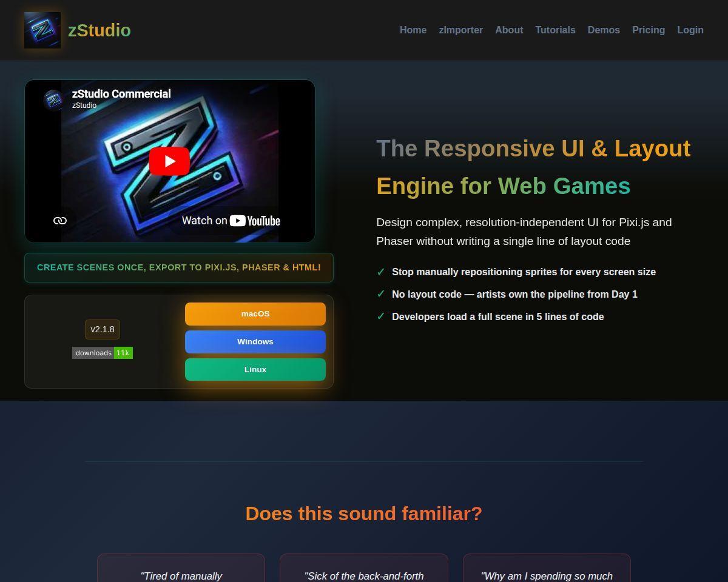
Task: Navigate to Tutorials
Action: 555,30
